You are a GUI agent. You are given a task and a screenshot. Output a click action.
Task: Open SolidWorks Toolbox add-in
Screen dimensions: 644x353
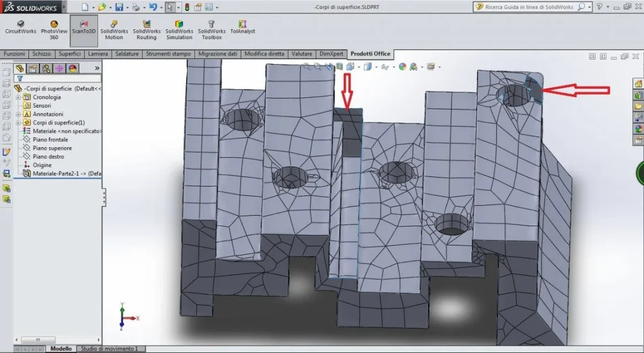pos(212,28)
